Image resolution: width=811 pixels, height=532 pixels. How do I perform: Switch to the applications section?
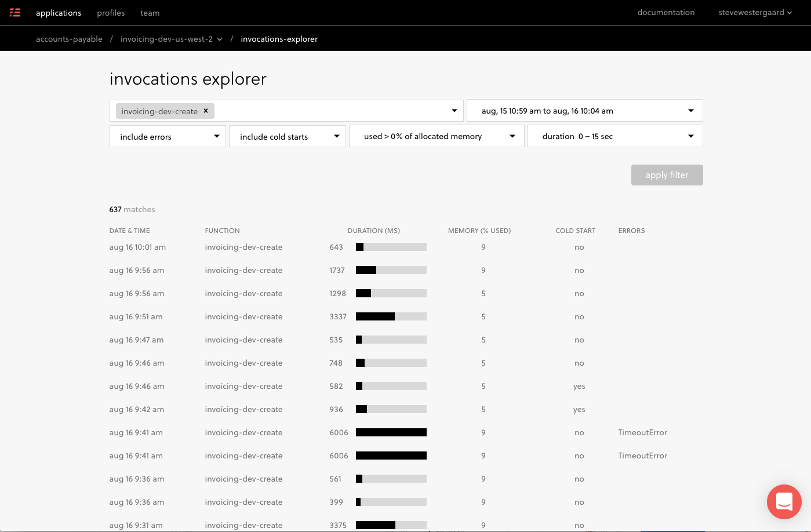click(x=59, y=12)
